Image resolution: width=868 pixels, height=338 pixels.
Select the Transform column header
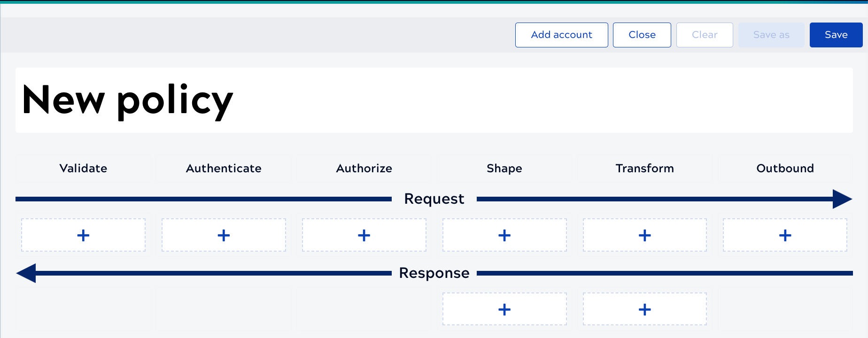click(x=644, y=169)
